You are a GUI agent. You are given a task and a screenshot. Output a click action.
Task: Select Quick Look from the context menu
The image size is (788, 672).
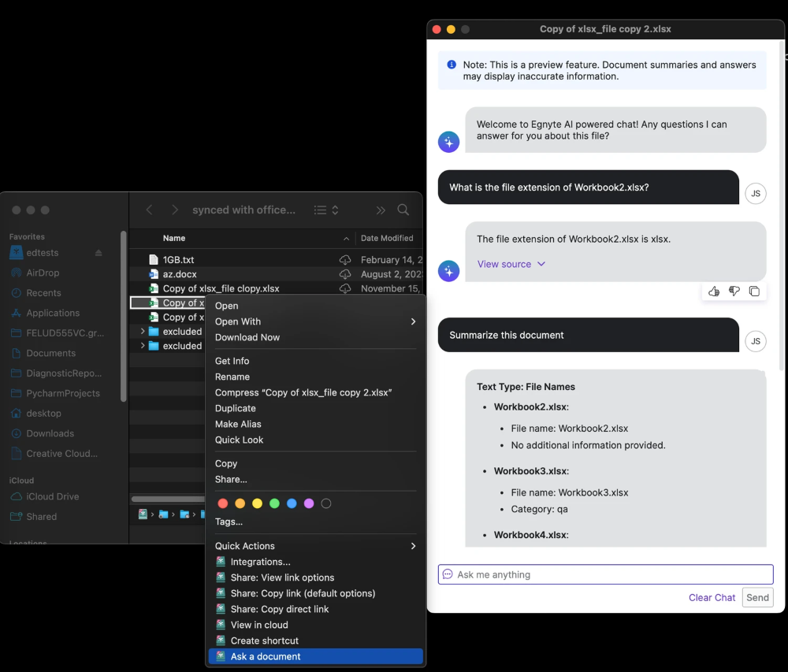point(316,440)
